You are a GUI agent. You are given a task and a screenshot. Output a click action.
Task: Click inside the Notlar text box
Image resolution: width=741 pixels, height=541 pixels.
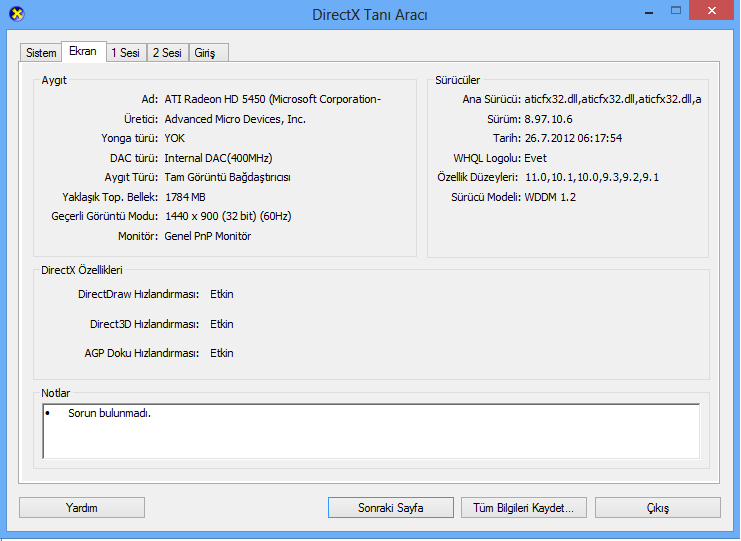tap(371, 431)
